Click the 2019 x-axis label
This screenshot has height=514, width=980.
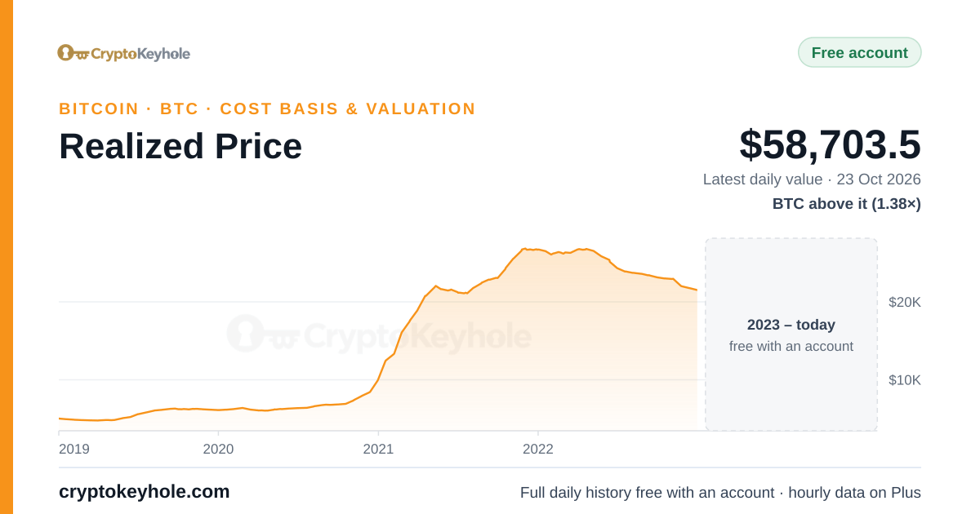tap(74, 449)
